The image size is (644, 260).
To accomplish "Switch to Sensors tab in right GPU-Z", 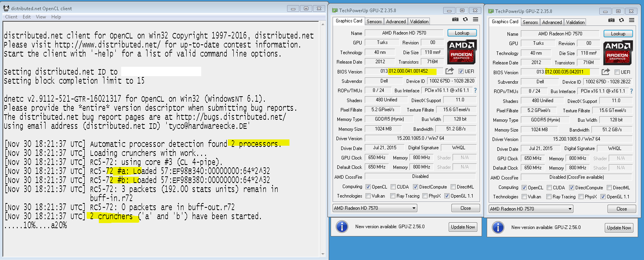I will pos(530,22).
